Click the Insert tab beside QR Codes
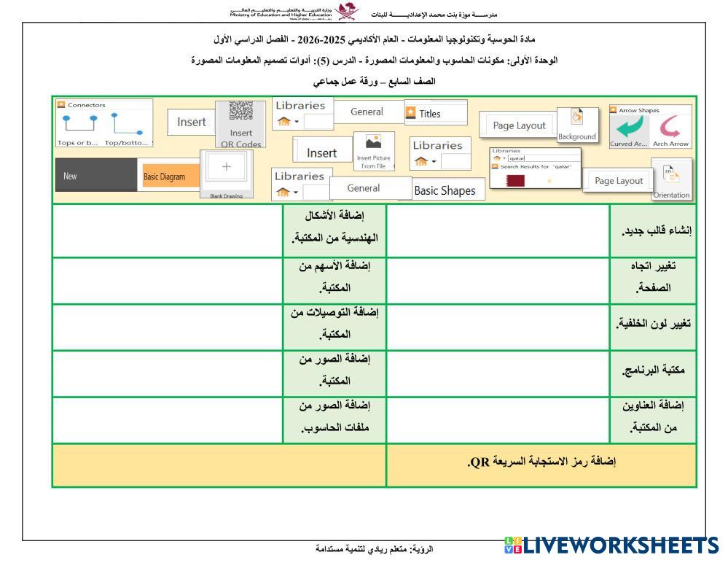 [x=192, y=123]
